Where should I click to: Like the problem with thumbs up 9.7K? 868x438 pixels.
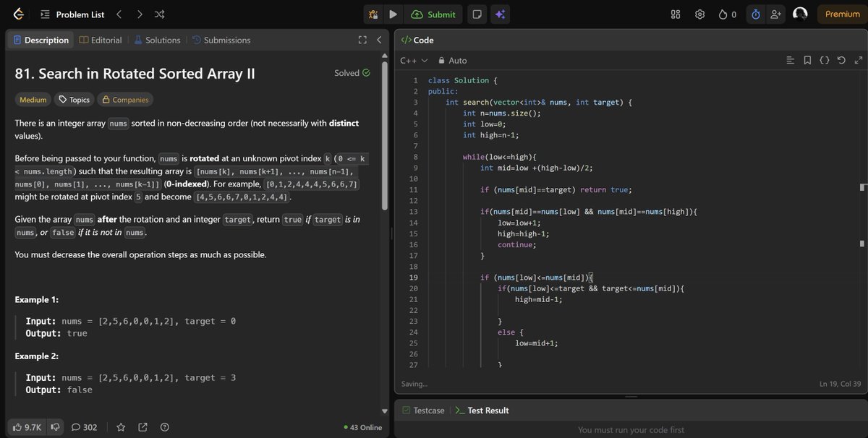(x=27, y=427)
